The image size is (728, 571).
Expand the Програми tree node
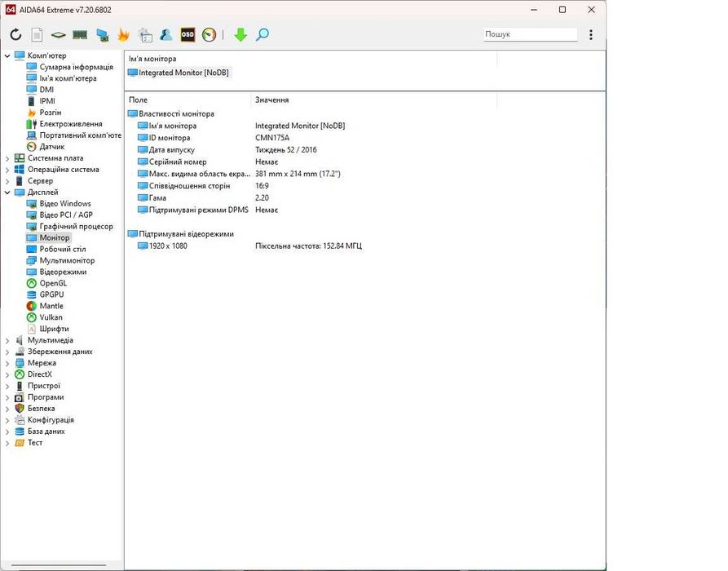[x=7, y=398]
